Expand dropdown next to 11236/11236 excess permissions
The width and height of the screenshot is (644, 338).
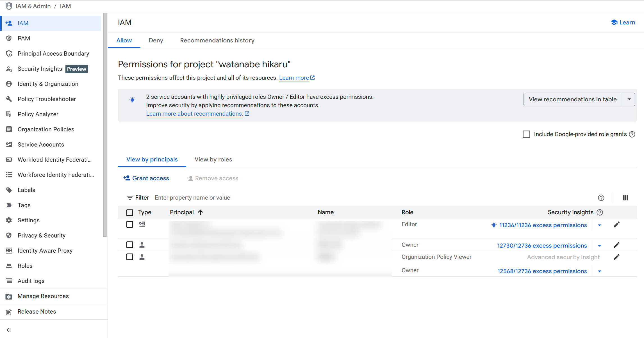click(x=600, y=225)
